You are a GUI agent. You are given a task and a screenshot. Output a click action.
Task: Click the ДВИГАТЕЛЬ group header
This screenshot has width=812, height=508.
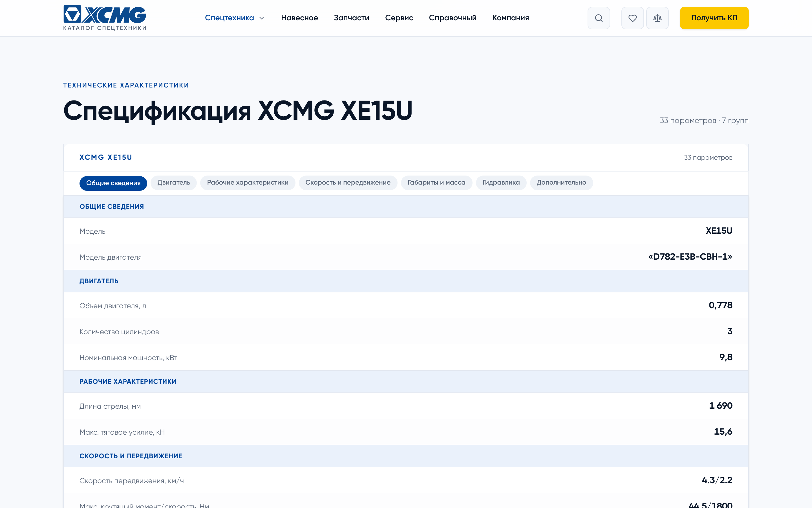point(406,281)
